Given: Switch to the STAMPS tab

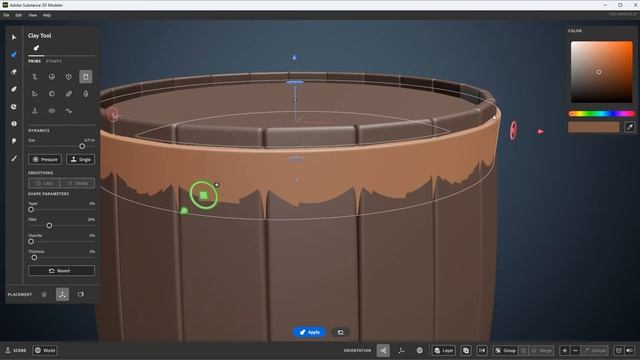Looking at the screenshot, I should coord(54,61).
